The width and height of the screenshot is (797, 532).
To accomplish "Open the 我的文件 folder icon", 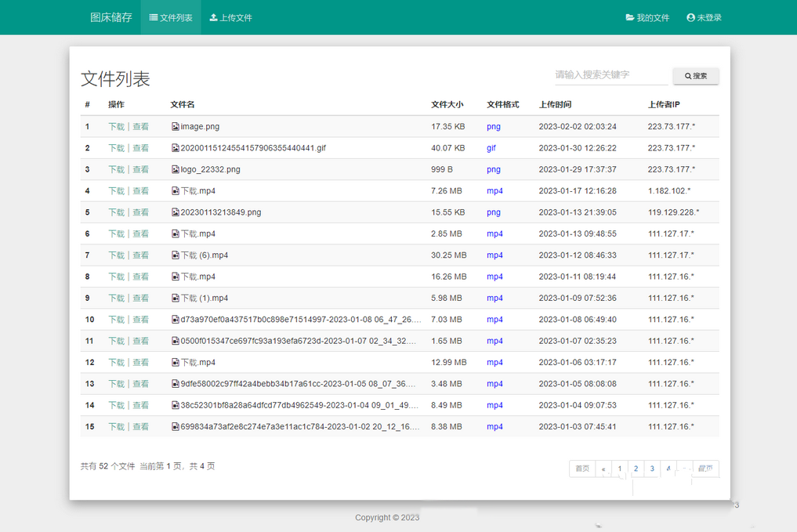I will coord(631,16).
